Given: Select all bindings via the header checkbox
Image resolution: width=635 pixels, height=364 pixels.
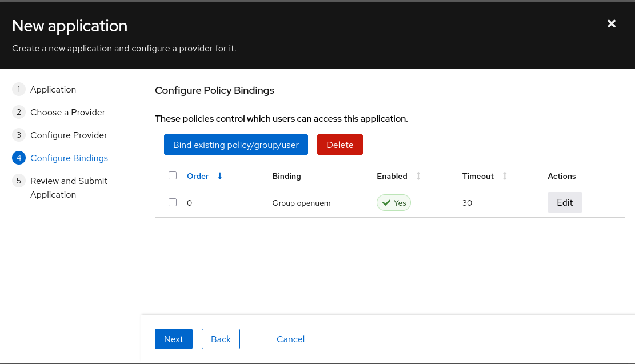Looking at the screenshot, I should tap(173, 175).
